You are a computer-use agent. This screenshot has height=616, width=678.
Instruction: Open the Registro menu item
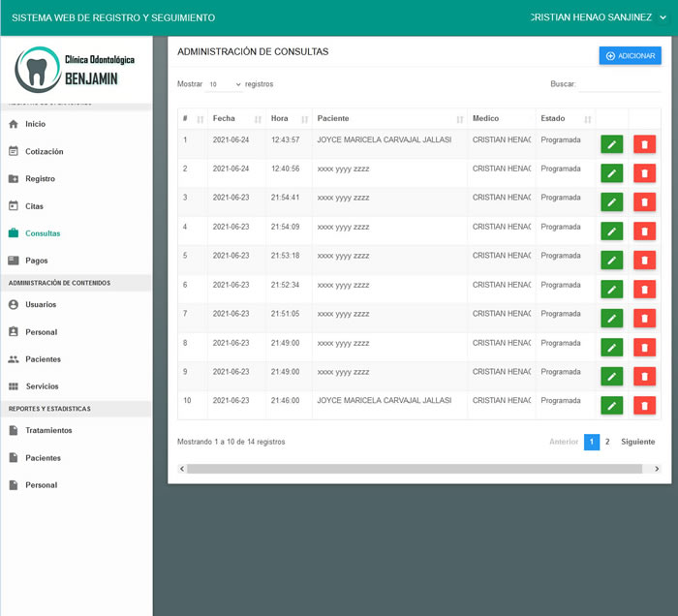click(41, 178)
